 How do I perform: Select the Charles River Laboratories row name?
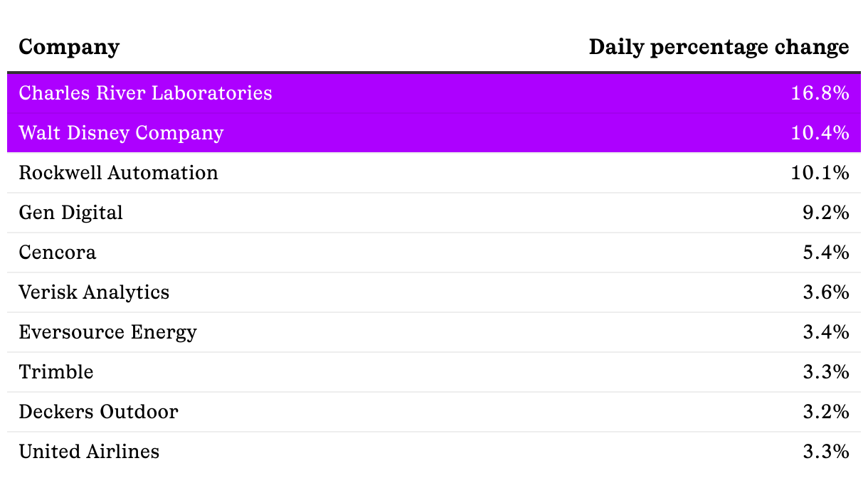(145, 93)
